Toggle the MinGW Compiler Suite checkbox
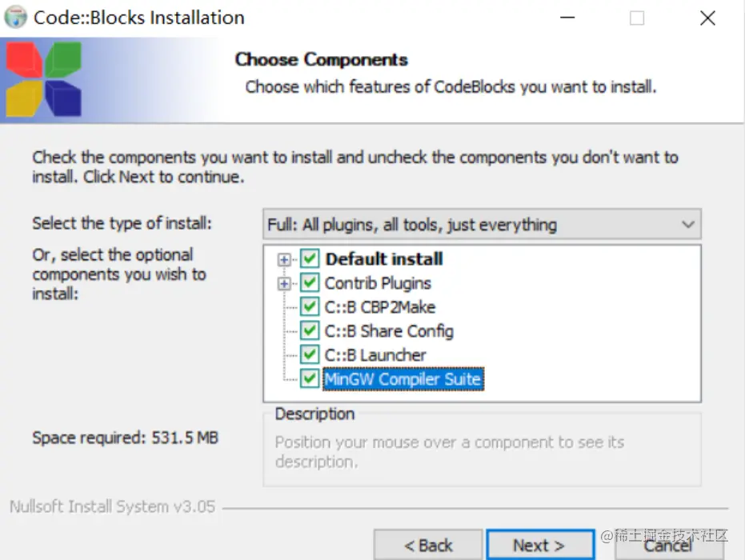 tap(310, 379)
